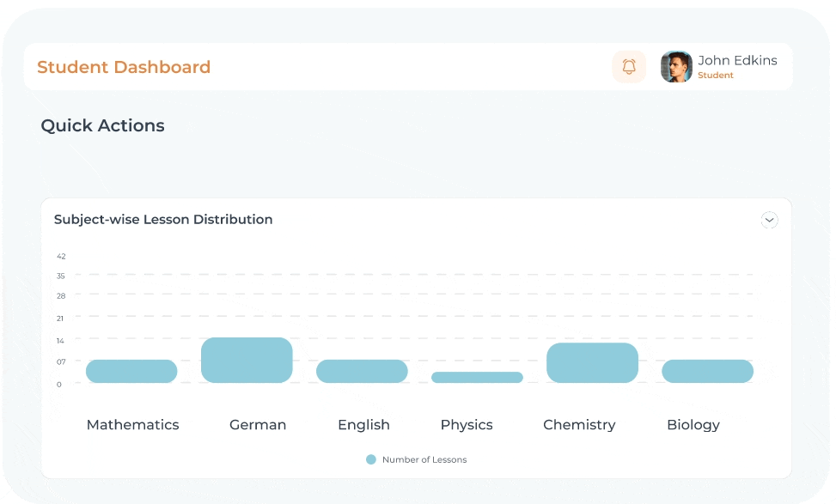Click the 28 y-axis value

tap(61, 295)
